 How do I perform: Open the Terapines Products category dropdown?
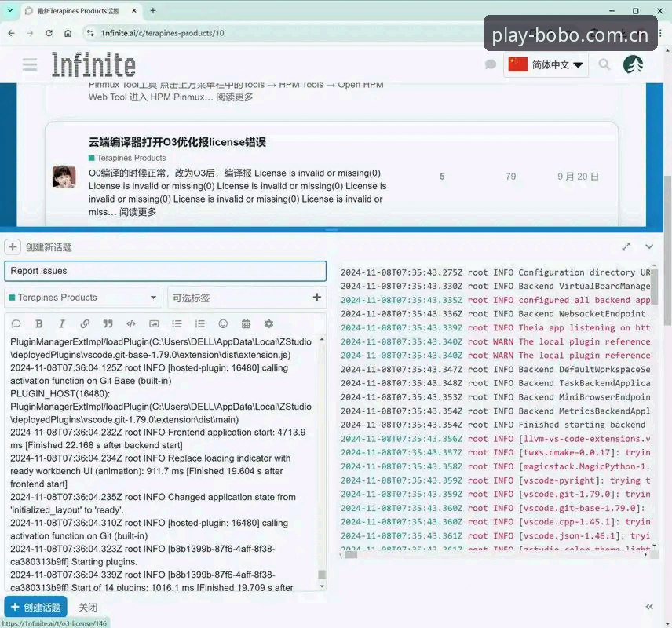pyautogui.click(x=83, y=298)
